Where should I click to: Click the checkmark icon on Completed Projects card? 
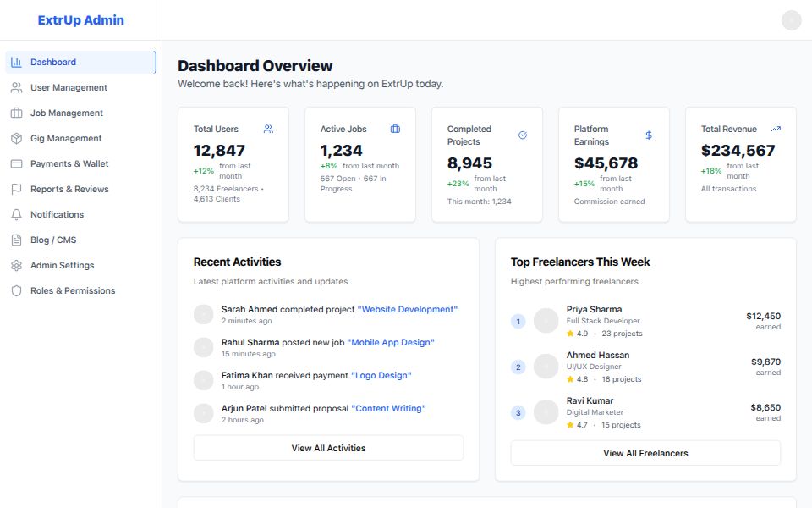point(523,135)
